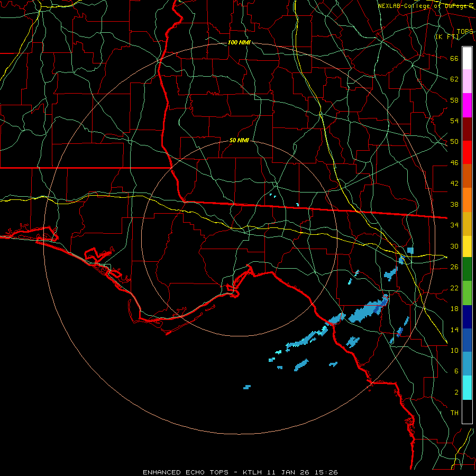
Task: Click the '10' scale value
Action: coord(454,351)
